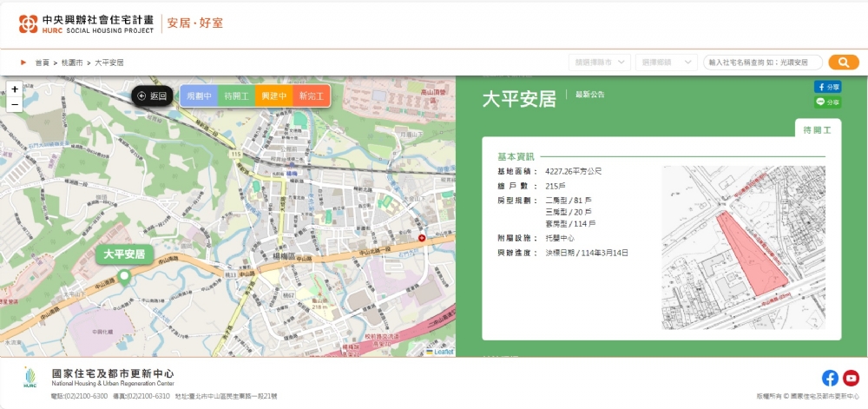Open the 請選擇縣市 county dropdown
This screenshot has height=409, width=868.
click(x=600, y=63)
